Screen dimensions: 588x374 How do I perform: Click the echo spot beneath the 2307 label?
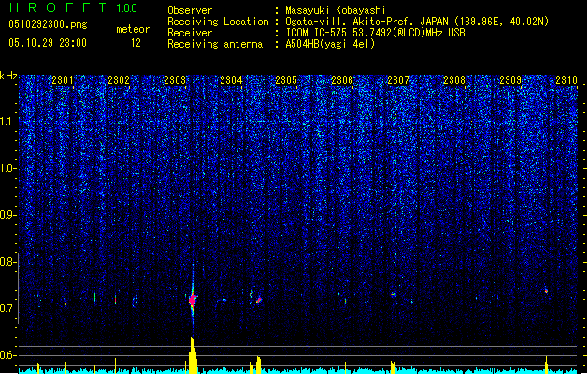tap(394, 295)
